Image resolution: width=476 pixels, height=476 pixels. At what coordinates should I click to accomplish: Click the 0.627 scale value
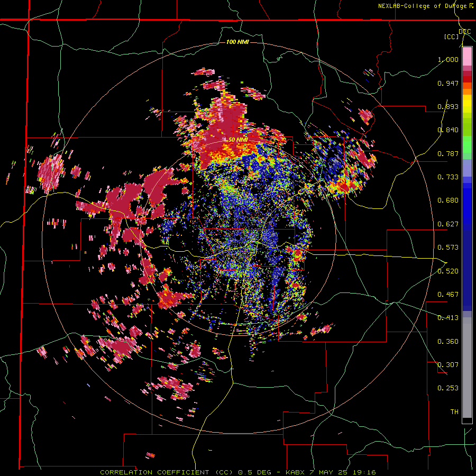[x=448, y=224]
